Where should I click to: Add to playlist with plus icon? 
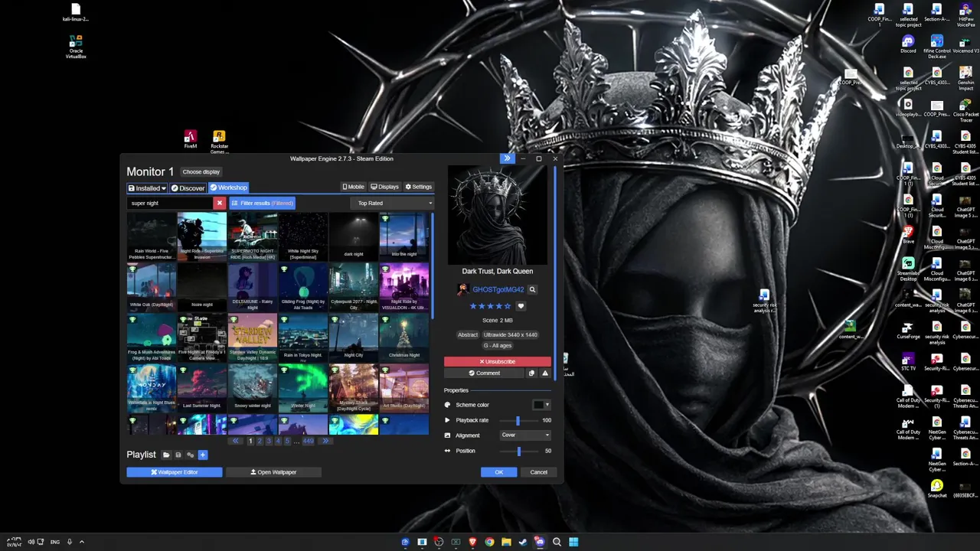coord(203,455)
